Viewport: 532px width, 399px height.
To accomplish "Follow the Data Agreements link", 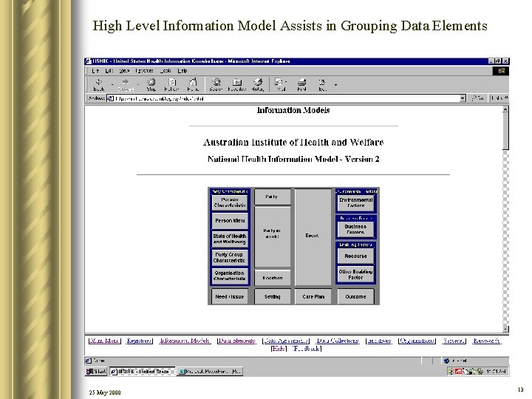I will point(286,341).
